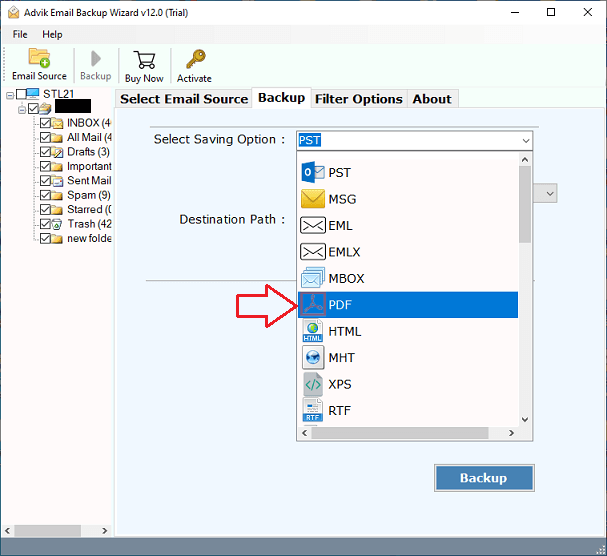The image size is (607, 556).
Task: Select the HTML globe file icon
Action: click(312, 331)
